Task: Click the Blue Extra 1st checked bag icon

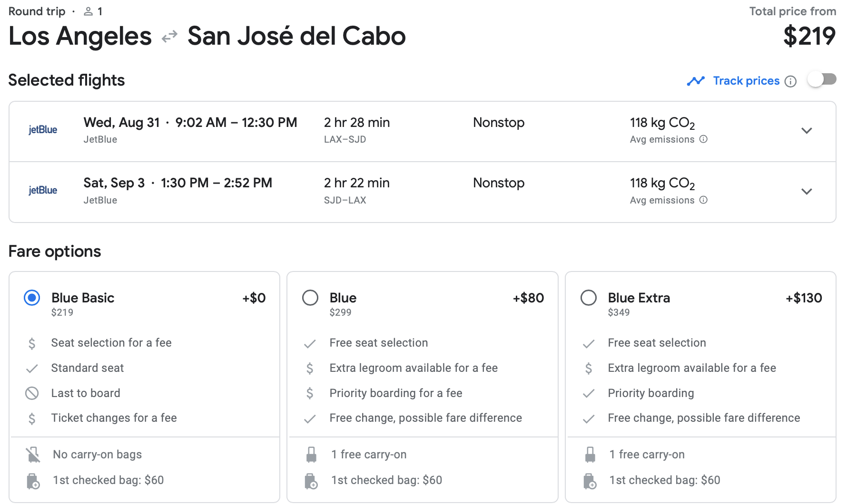Action: [x=590, y=481]
